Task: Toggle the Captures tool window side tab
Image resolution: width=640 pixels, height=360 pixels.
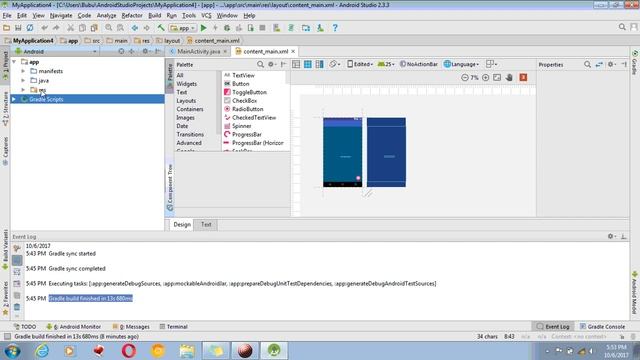Action: [x=5, y=151]
